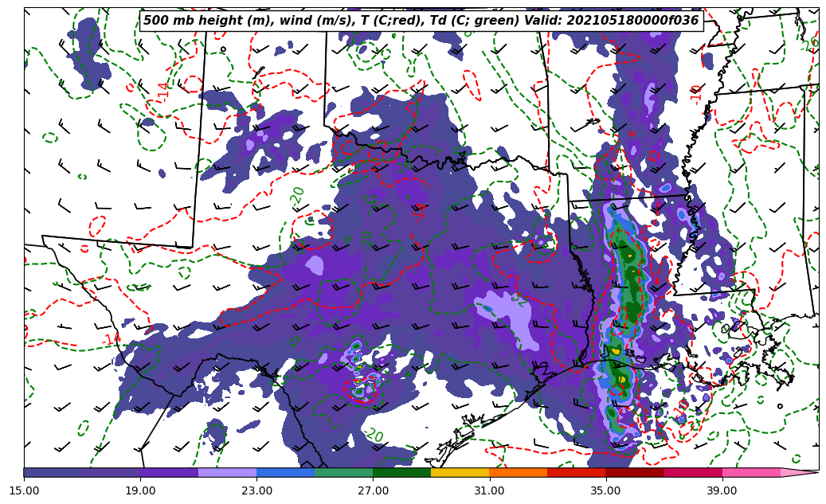Viewport: 826px width, 504px height.
Task: Click the dark maroon colorbar segment
Action: [635, 472]
